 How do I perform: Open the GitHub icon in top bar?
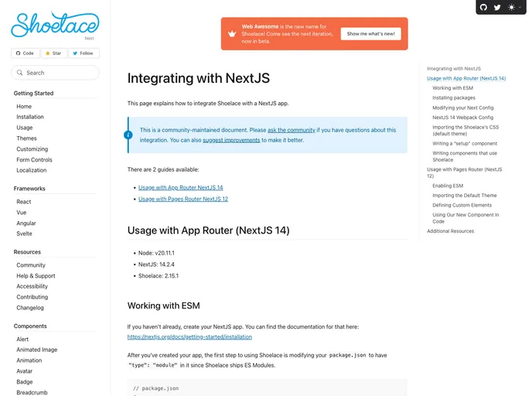click(x=483, y=7)
